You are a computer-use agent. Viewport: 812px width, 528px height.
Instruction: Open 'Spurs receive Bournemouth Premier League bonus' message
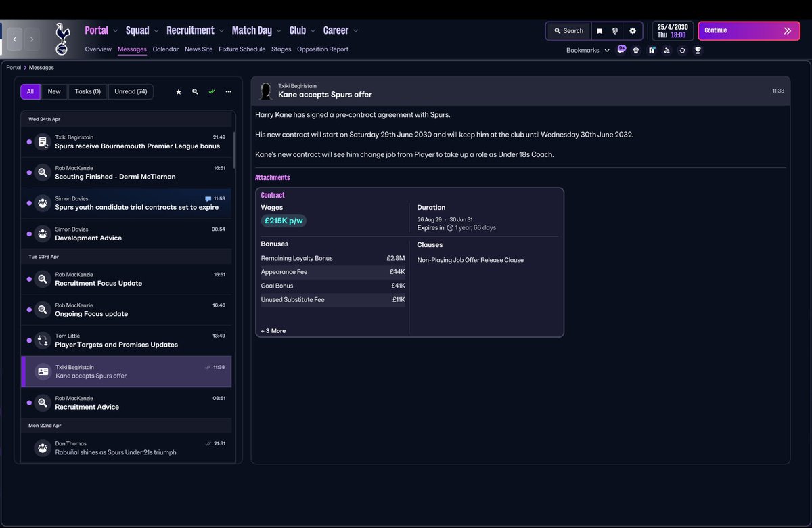click(x=126, y=142)
